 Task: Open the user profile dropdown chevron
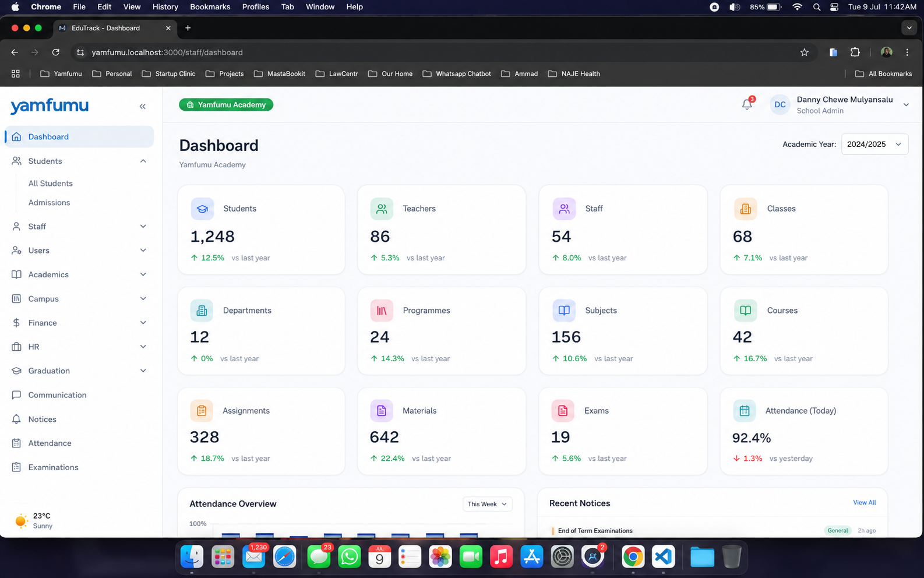(x=906, y=105)
